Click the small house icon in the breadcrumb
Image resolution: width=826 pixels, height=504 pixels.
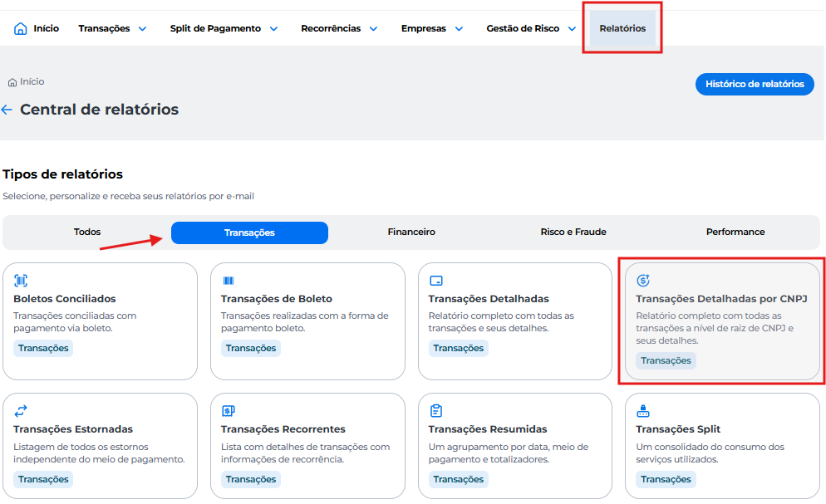coord(12,82)
